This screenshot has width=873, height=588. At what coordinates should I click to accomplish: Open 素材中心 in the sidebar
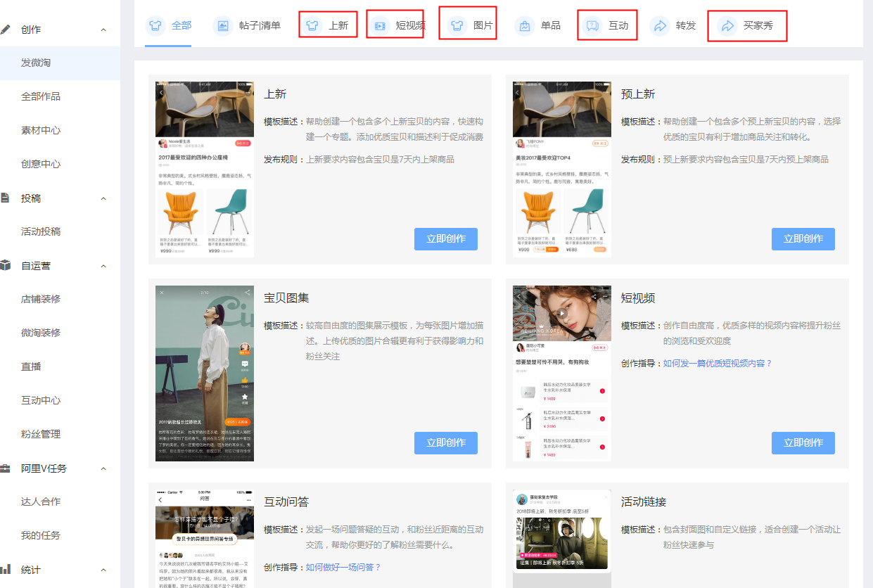pos(41,130)
